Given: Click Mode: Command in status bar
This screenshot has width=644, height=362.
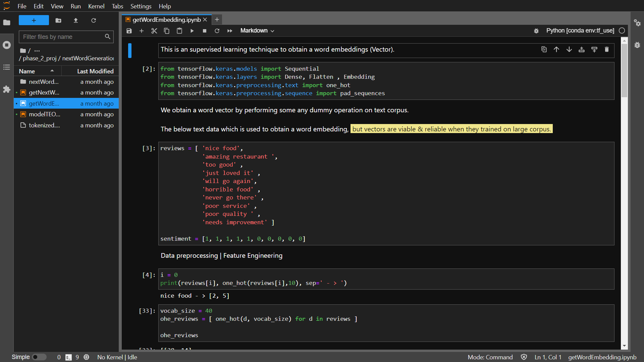Looking at the screenshot, I should coord(490,357).
